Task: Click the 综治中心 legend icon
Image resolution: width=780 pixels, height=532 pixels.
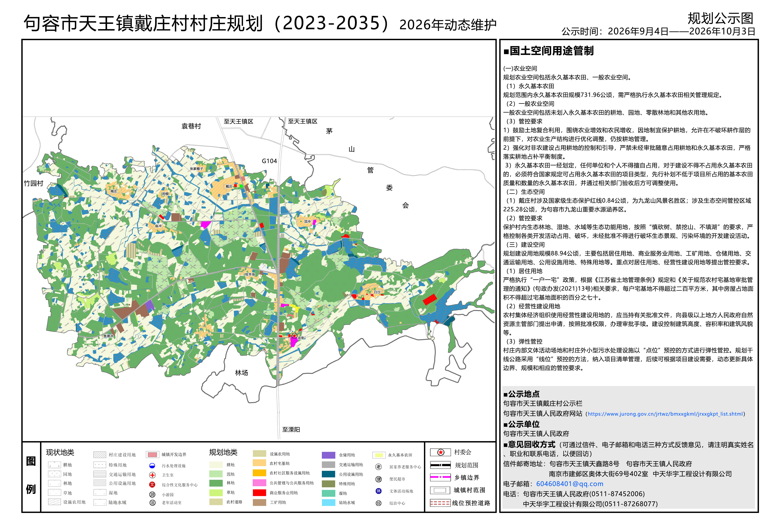Action: click(379, 503)
